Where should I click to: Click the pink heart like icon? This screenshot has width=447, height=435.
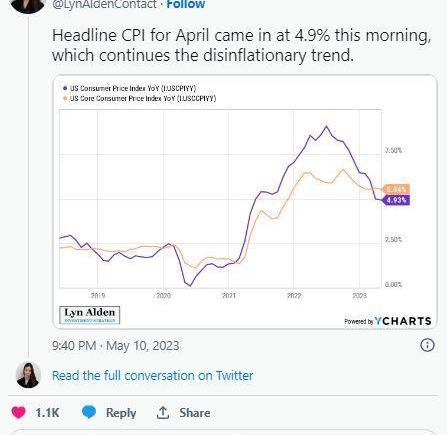(x=18, y=413)
